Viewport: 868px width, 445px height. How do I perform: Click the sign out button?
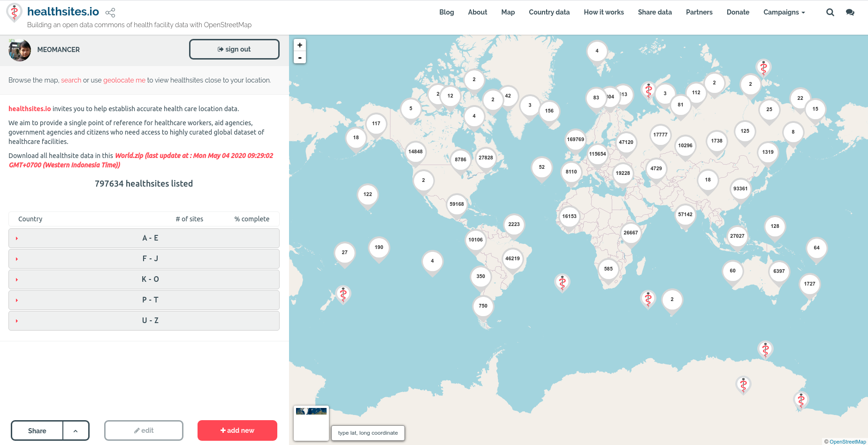(234, 49)
